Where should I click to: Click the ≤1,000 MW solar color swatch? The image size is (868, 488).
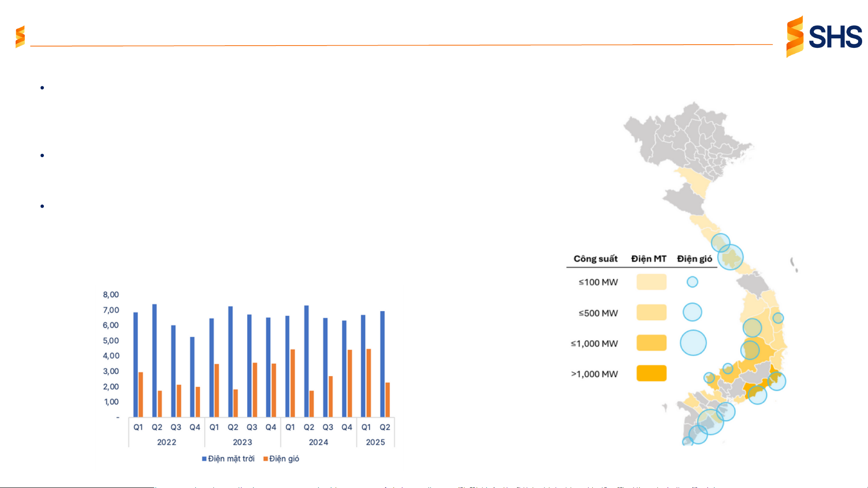(651, 343)
